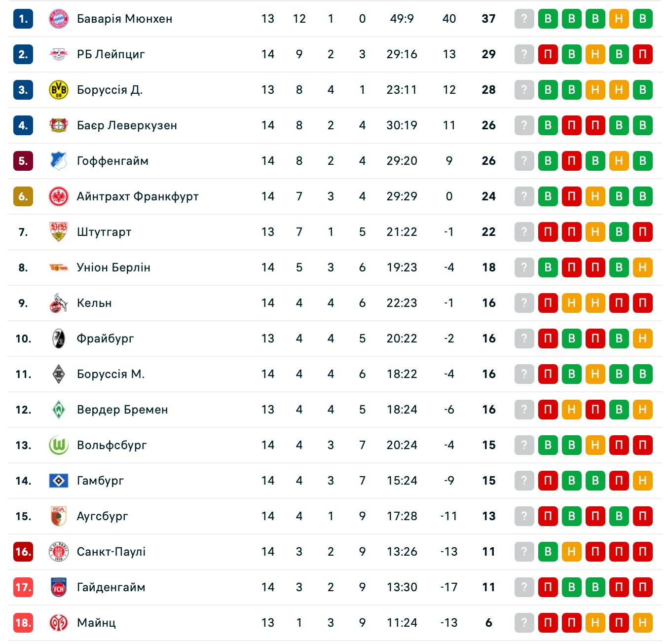Click the Mainz club crest
This screenshot has height=644, width=668.
pyautogui.click(x=59, y=623)
